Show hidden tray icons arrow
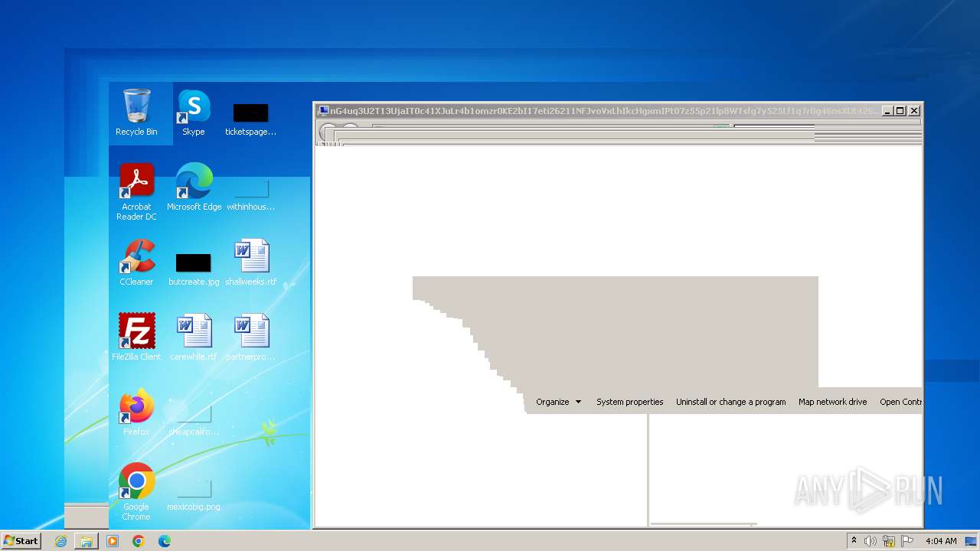 click(x=854, y=541)
